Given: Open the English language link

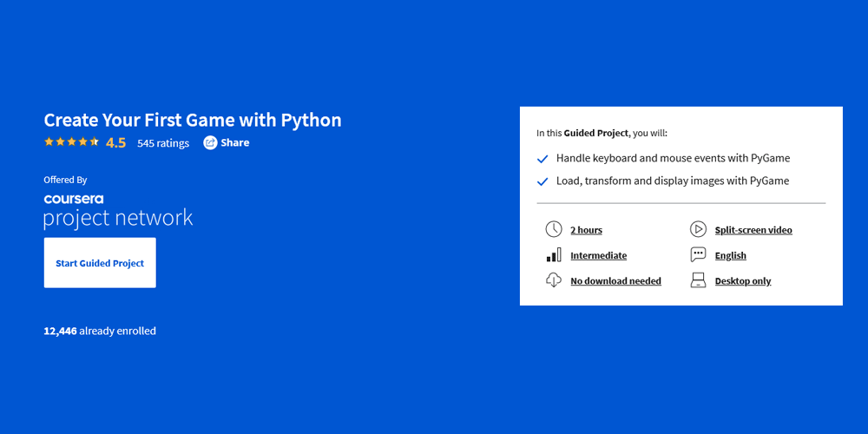Looking at the screenshot, I should (730, 255).
